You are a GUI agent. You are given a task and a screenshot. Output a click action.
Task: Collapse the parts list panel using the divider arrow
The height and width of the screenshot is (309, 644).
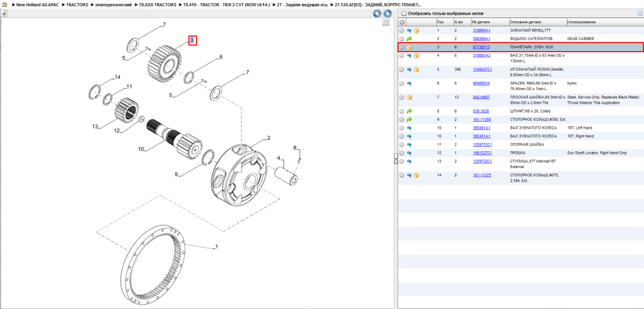[x=395, y=158]
